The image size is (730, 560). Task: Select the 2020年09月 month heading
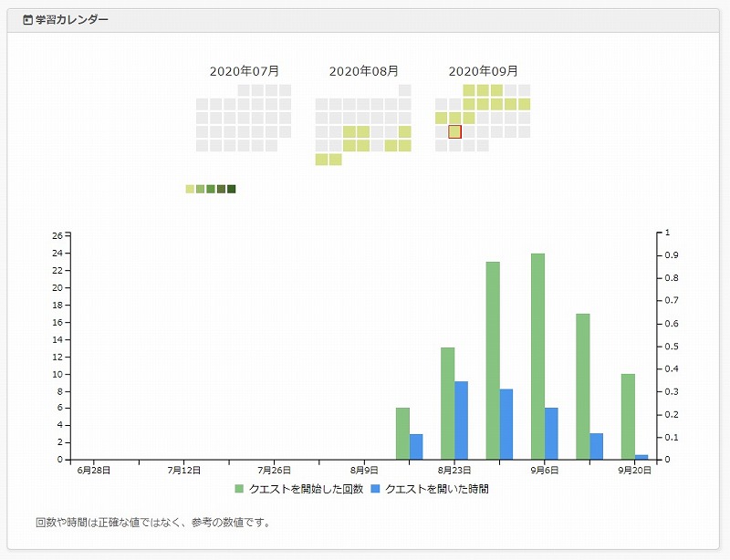[484, 71]
